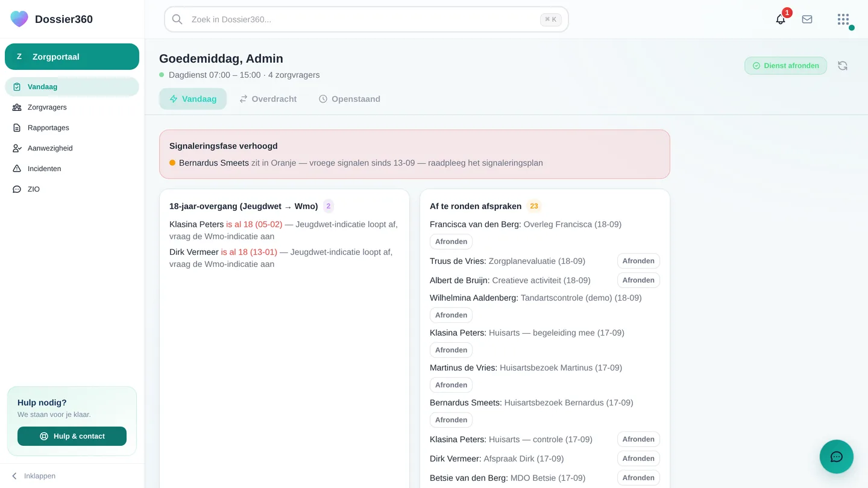This screenshot has width=868, height=488.
Task: Switch to the Openstaand tab
Action: pos(349,99)
